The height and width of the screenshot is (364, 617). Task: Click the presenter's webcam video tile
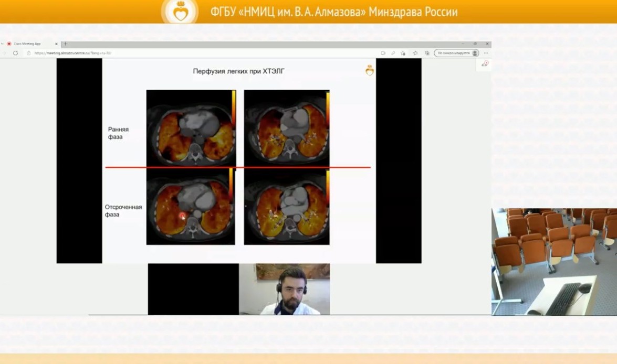(284, 289)
